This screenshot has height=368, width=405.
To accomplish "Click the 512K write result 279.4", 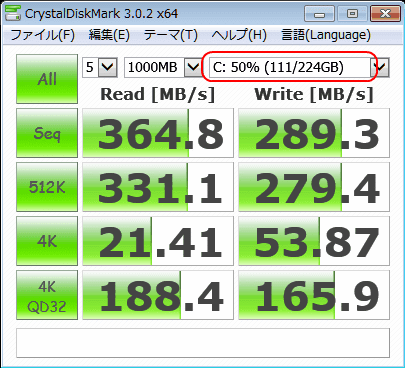I will pos(314,187).
